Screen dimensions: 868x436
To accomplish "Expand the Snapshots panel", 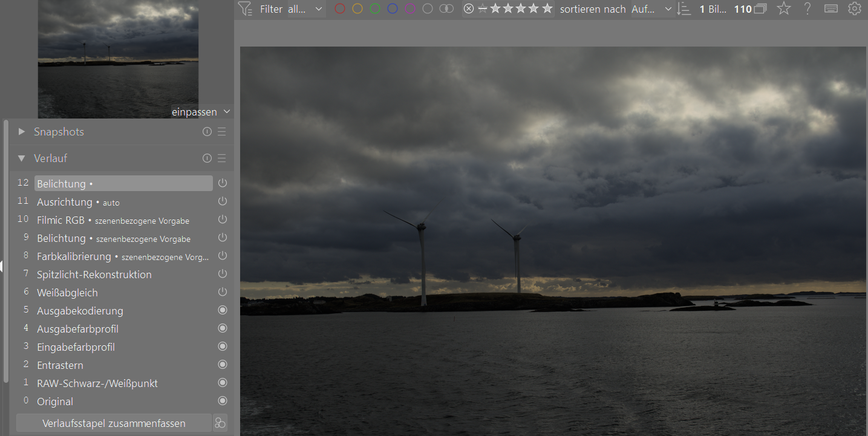I will pyautogui.click(x=22, y=132).
